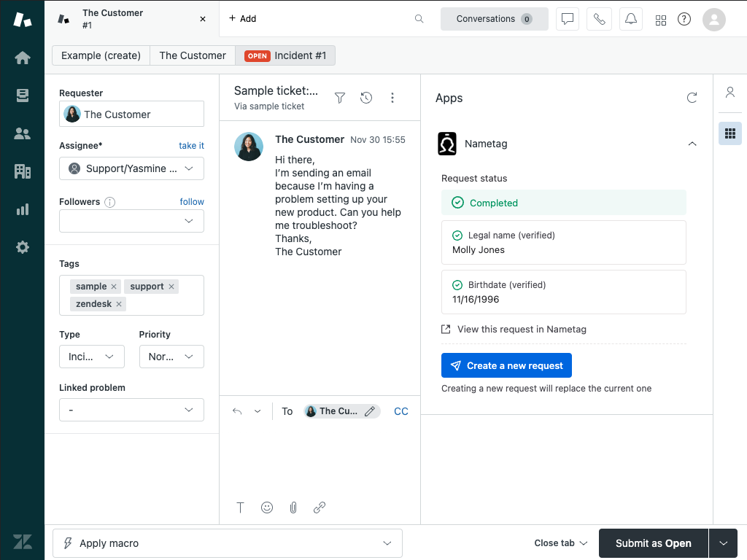Open submit status options arrow
747x560 pixels.
pyautogui.click(x=723, y=543)
